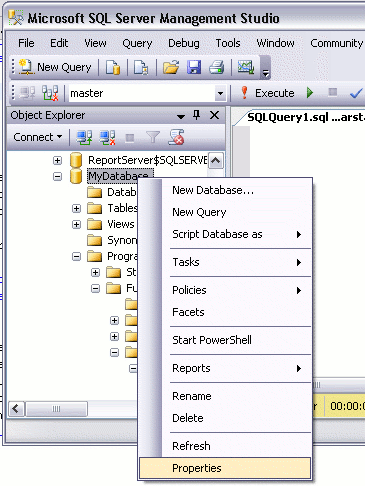Collapse the Programmability folder node

[76, 256]
